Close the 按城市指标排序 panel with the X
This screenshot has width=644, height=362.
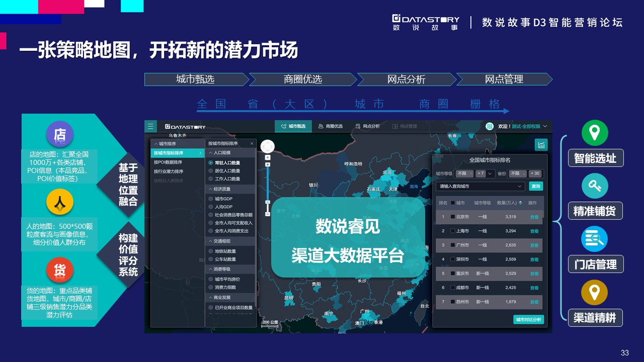[252, 143]
